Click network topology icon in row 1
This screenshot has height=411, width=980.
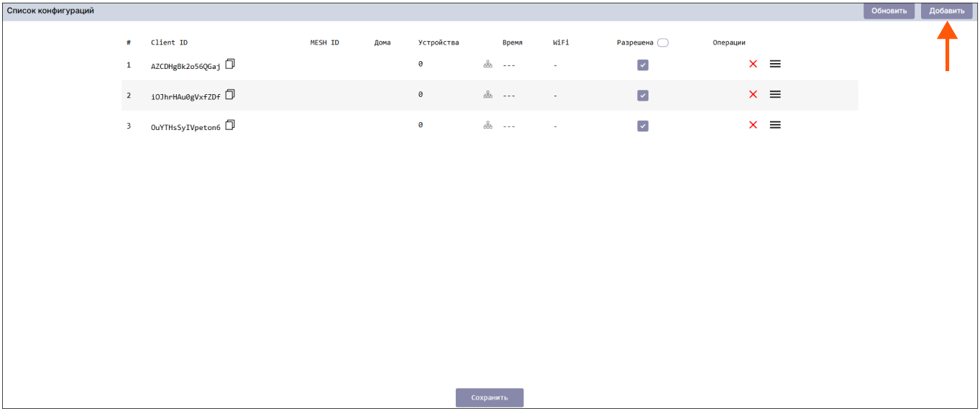pyautogui.click(x=488, y=65)
